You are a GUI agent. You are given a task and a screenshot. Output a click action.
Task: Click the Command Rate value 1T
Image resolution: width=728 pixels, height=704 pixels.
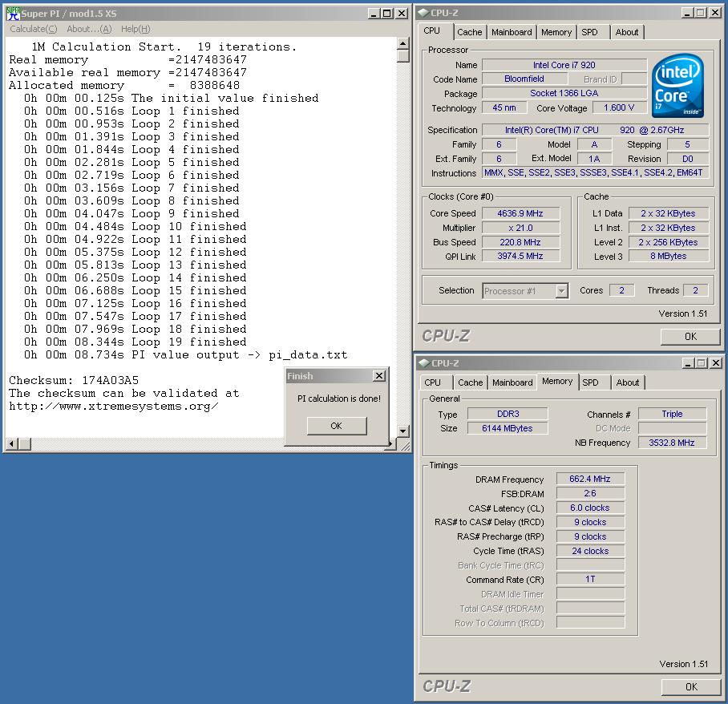click(x=590, y=579)
